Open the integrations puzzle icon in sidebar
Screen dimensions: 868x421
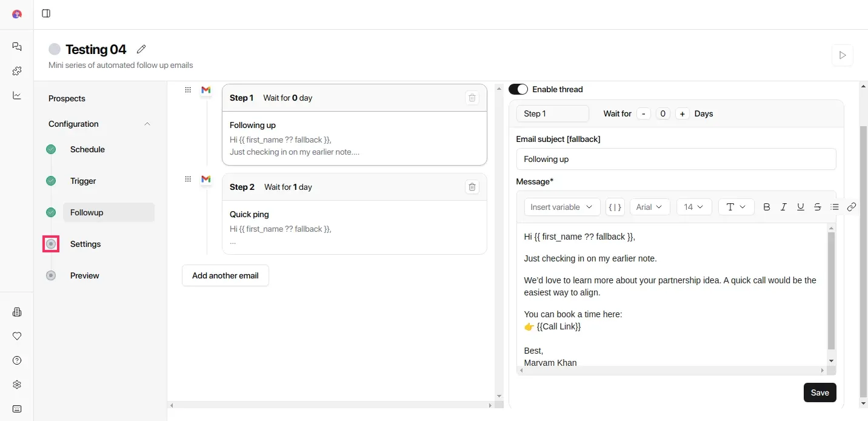pos(16,71)
